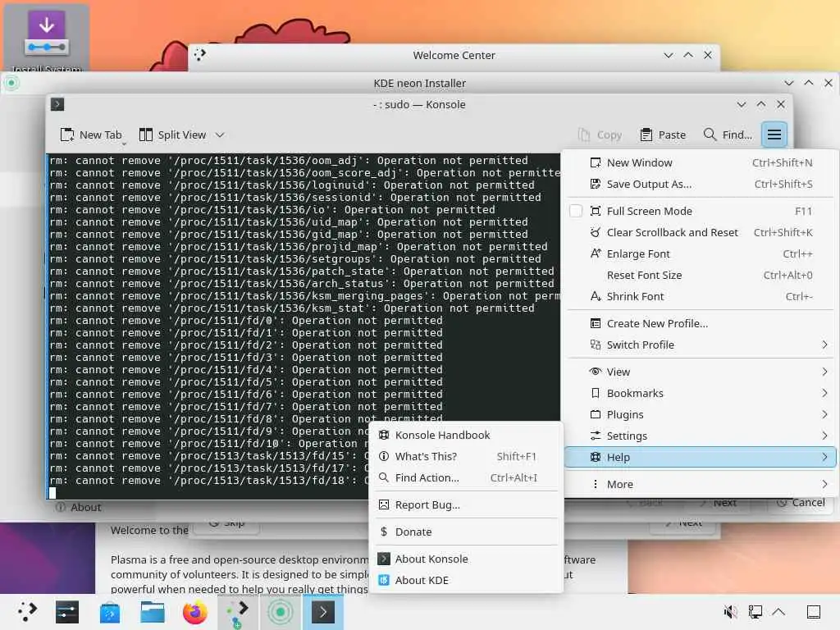
Task: Choose Save Output As menu entry
Action: click(700, 185)
